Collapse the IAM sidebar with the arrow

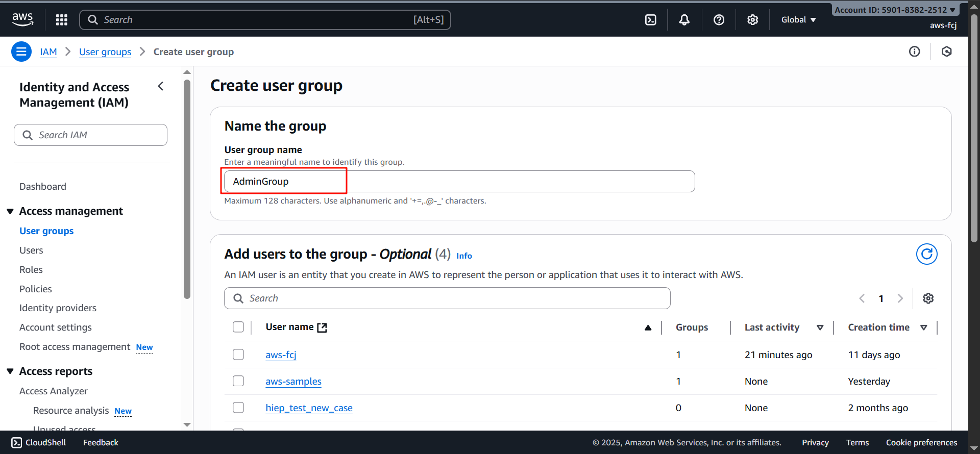coord(161,87)
